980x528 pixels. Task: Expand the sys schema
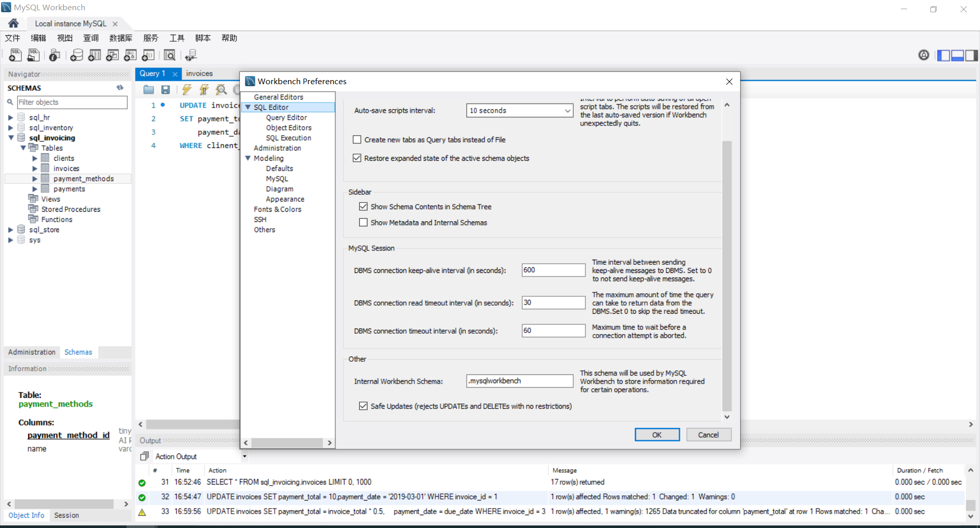pos(10,240)
